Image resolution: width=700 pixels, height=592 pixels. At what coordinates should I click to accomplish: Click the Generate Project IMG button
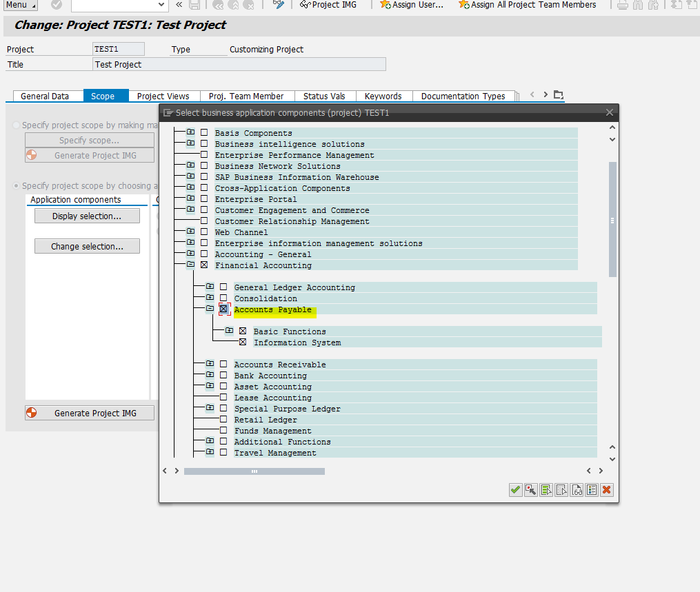tap(89, 413)
